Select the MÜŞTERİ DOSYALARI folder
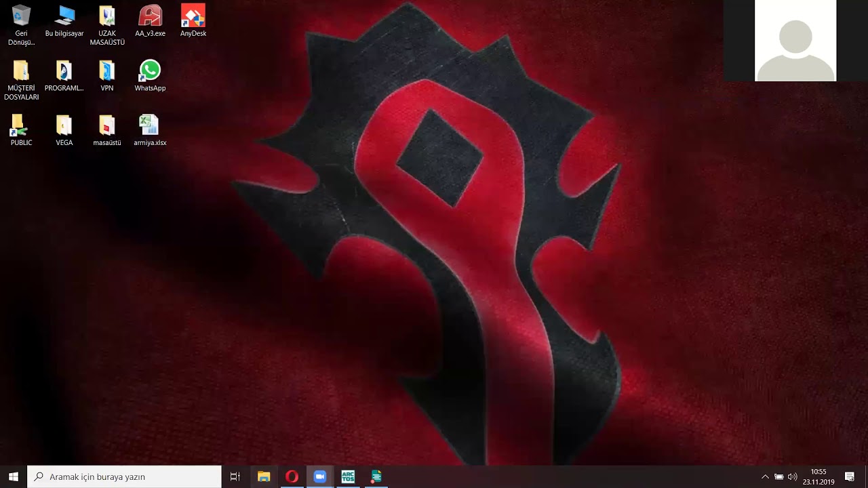 click(21, 80)
